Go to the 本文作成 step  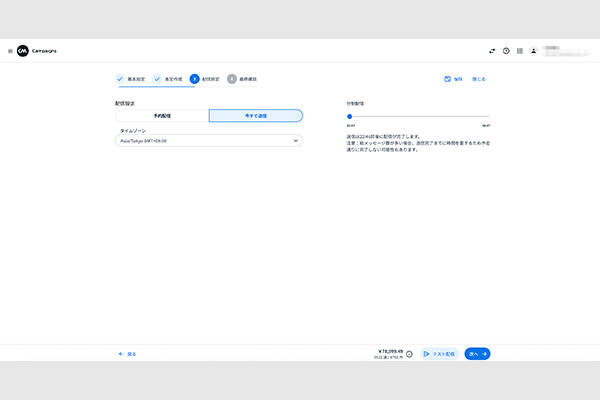(x=170, y=78)
